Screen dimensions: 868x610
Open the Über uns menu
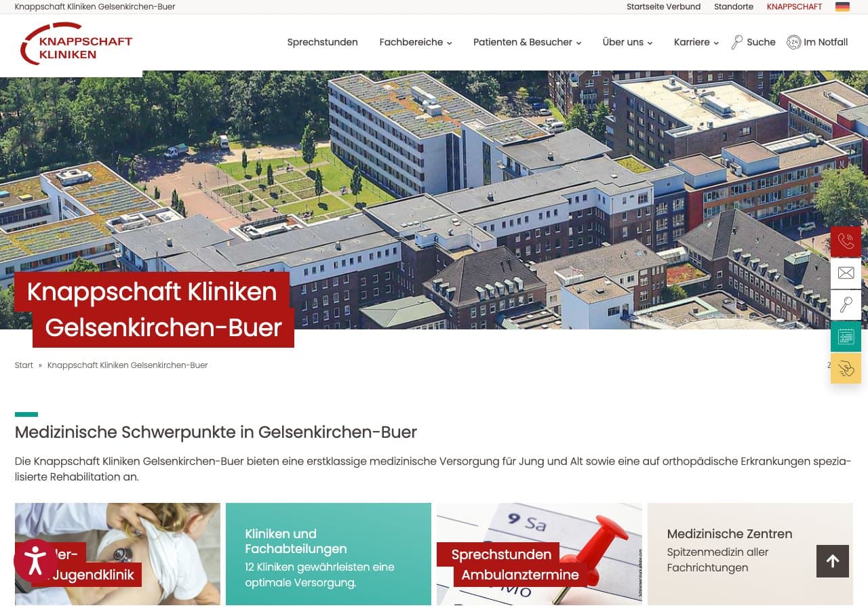point(627,42)
